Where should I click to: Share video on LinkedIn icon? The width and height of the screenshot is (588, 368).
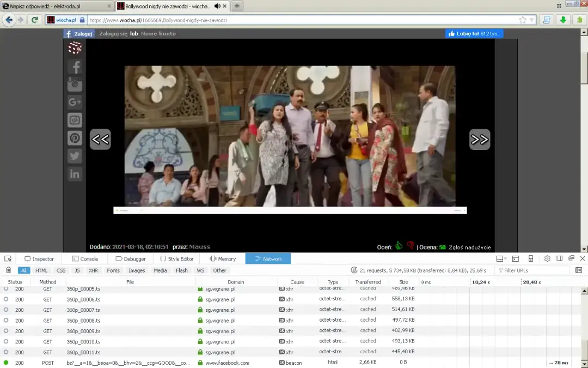coord(75,174)
